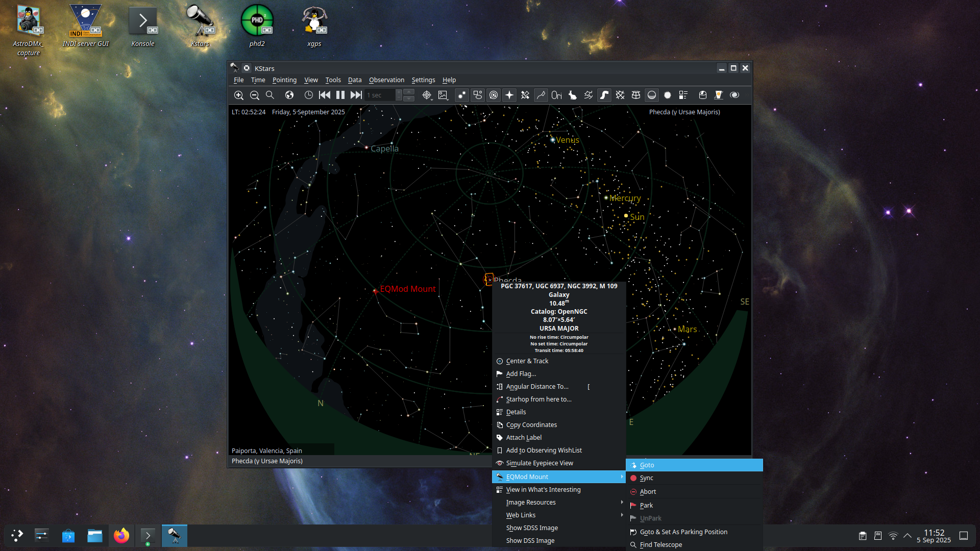Open Details for the galaxy
This screenshot has width=980, height=551.
pos(559,412)
